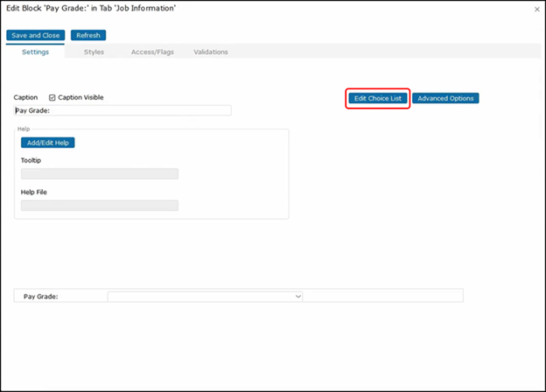Open the Styles tab
This screenshot has width=546, height=392.
[x=94, y=52]
